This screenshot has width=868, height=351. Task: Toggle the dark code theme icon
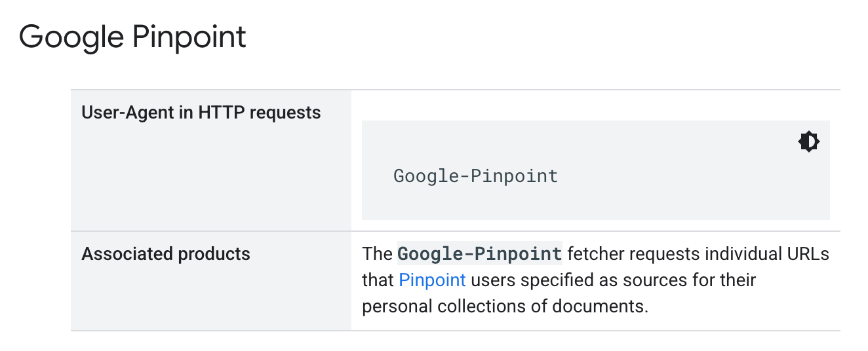[808, 141]
